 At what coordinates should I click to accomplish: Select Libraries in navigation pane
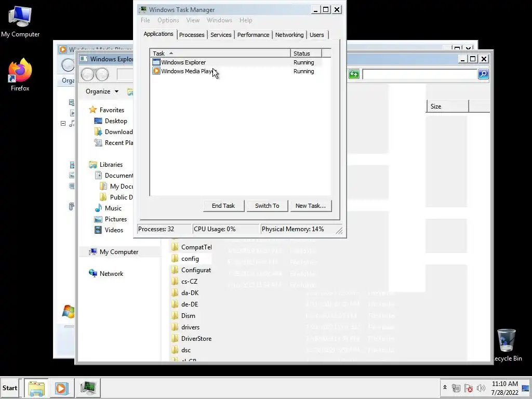106,165
